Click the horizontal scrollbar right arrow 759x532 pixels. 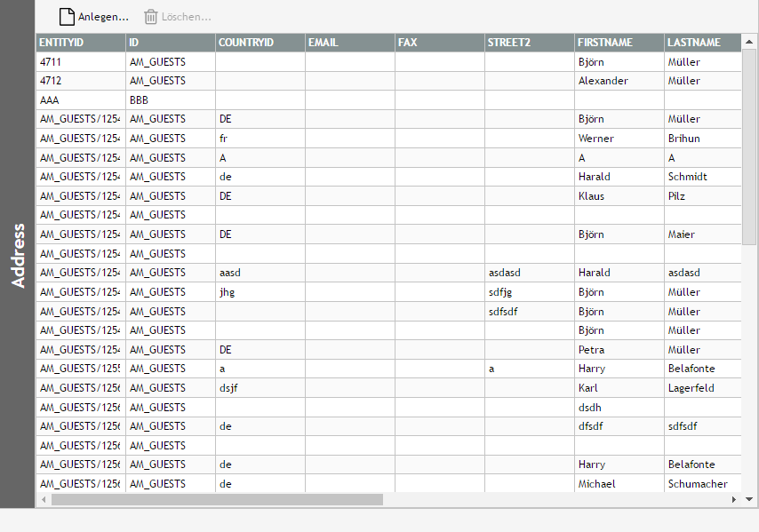tap(734, 500)
